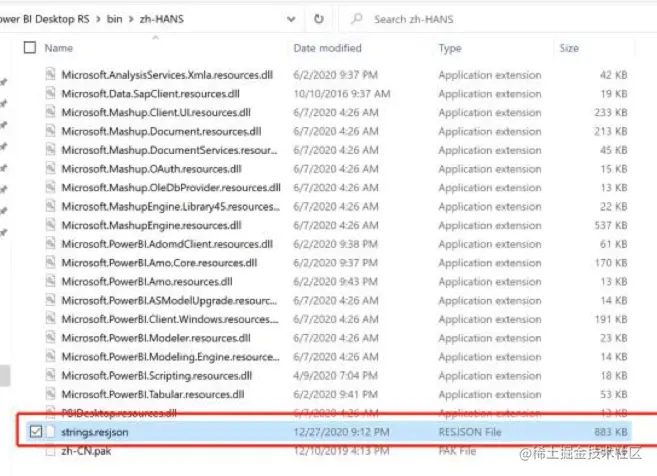Click icon of Microsoft.MashupEngine.Library45 file
The image size is (657, 476).
click(x=51, y=206)
